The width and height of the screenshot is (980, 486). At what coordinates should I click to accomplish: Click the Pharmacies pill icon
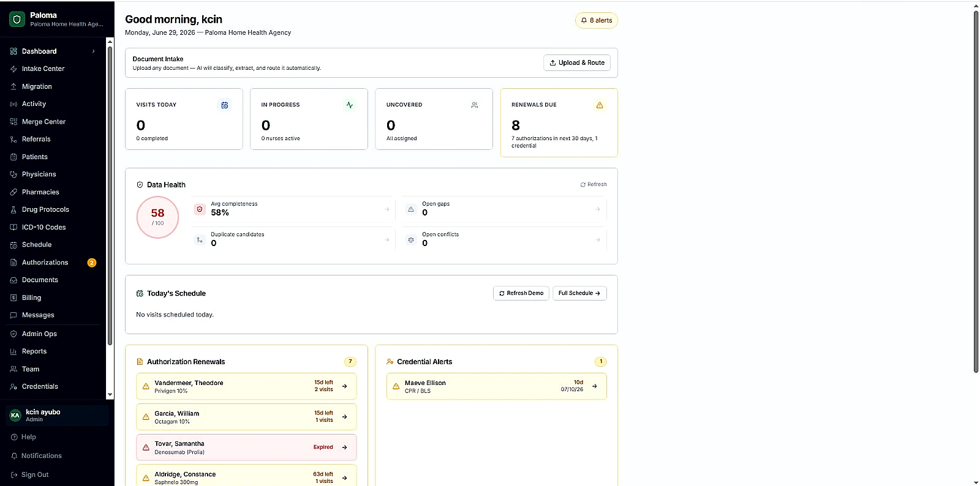[13, 192]
